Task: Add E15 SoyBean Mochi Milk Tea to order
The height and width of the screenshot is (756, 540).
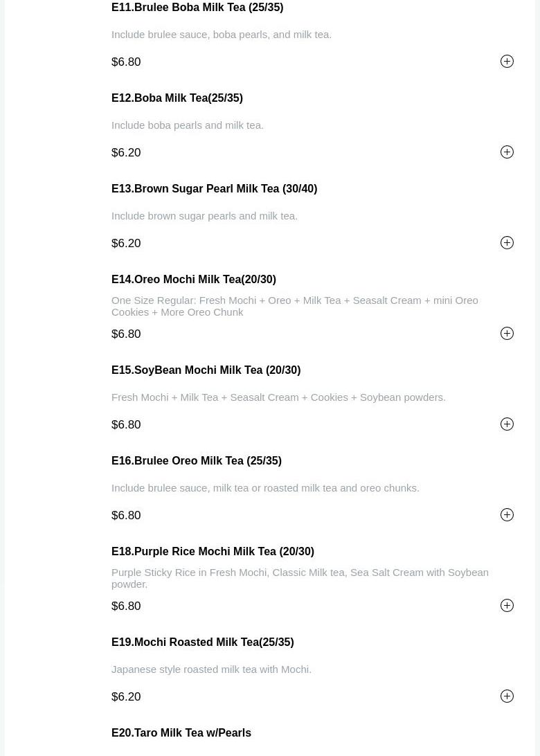Action: point(507,424)
